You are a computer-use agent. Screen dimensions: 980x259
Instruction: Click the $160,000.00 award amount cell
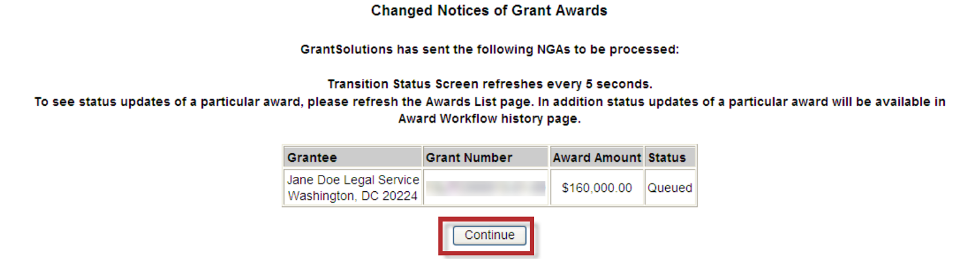point(596,188)
